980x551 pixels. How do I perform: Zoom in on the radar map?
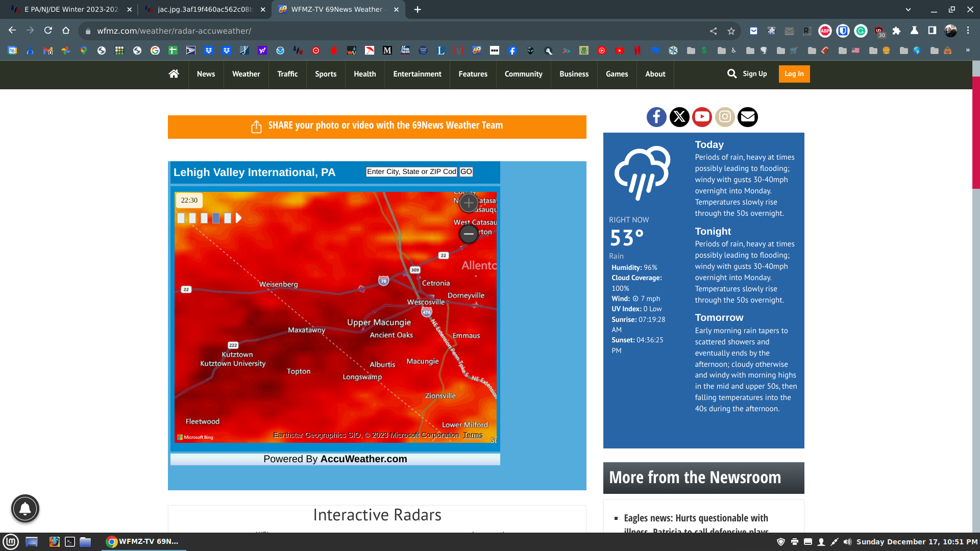469,203
